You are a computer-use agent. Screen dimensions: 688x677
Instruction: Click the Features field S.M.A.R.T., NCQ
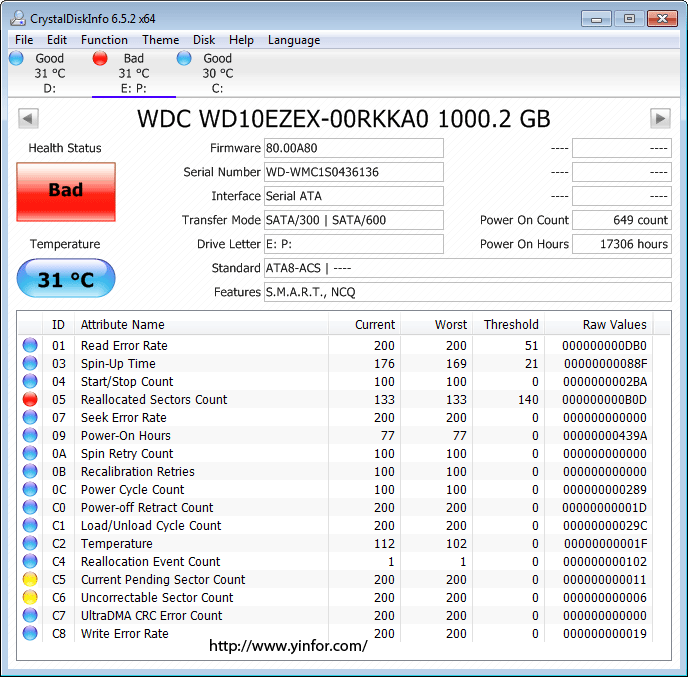pos(468,292)
